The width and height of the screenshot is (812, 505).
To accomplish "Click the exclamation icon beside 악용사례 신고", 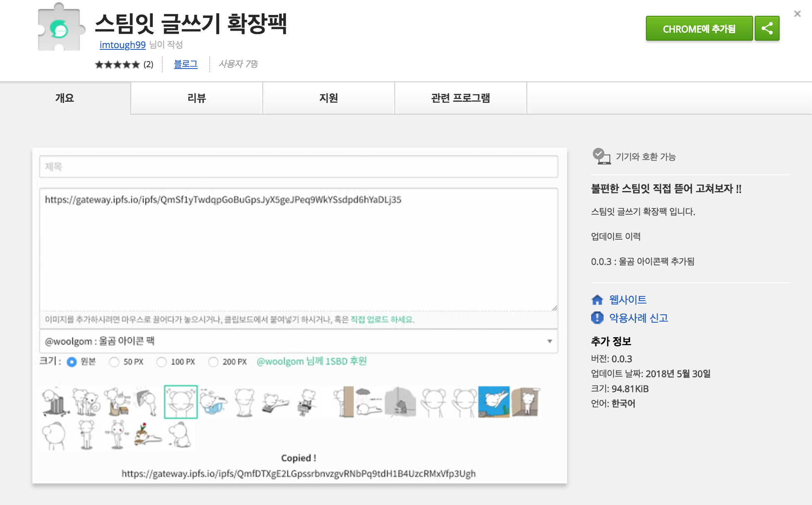I will pos(597,318).
